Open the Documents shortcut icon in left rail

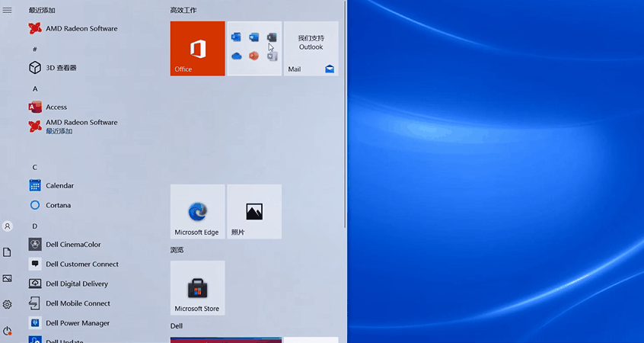tap(7, 252)
